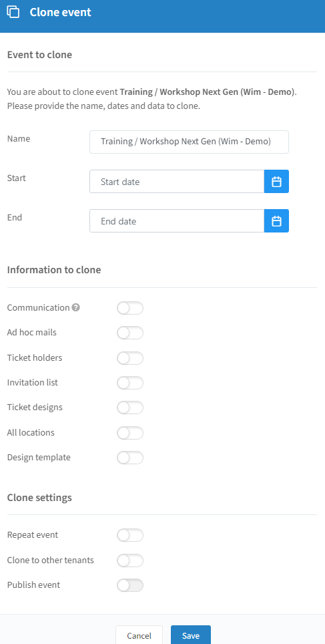Enable the Invitation list switch
The image size is (325, 644).
pos(130,383)
